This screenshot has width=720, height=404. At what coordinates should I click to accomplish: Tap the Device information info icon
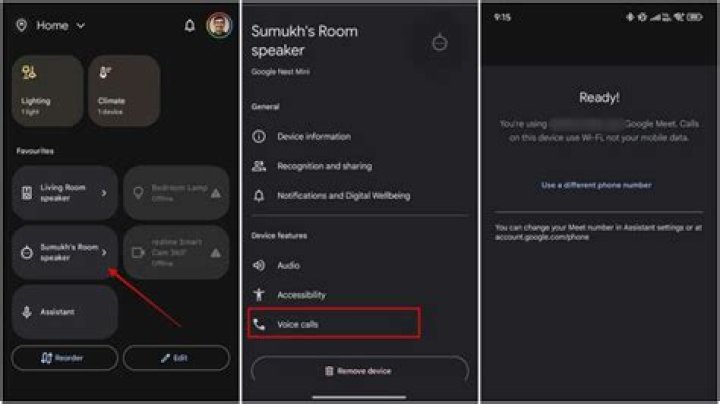[259, 136]
